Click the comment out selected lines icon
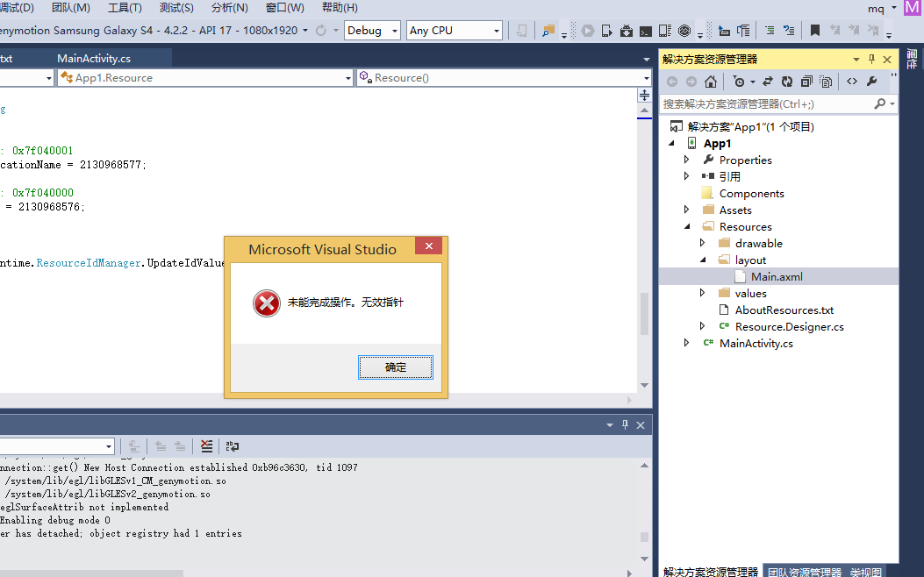This screenshot has width=924, height=577. [770, 31]
